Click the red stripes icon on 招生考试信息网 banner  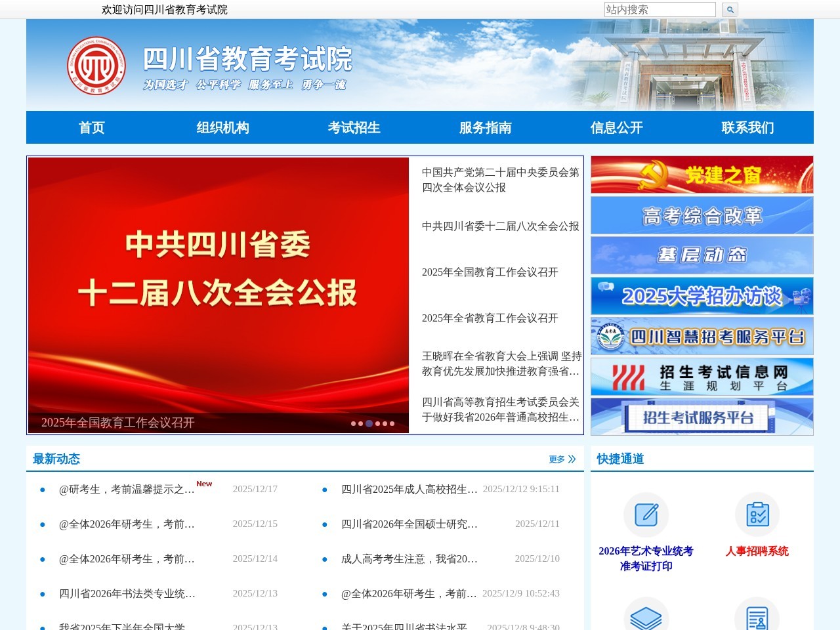(x=628, y=375)
